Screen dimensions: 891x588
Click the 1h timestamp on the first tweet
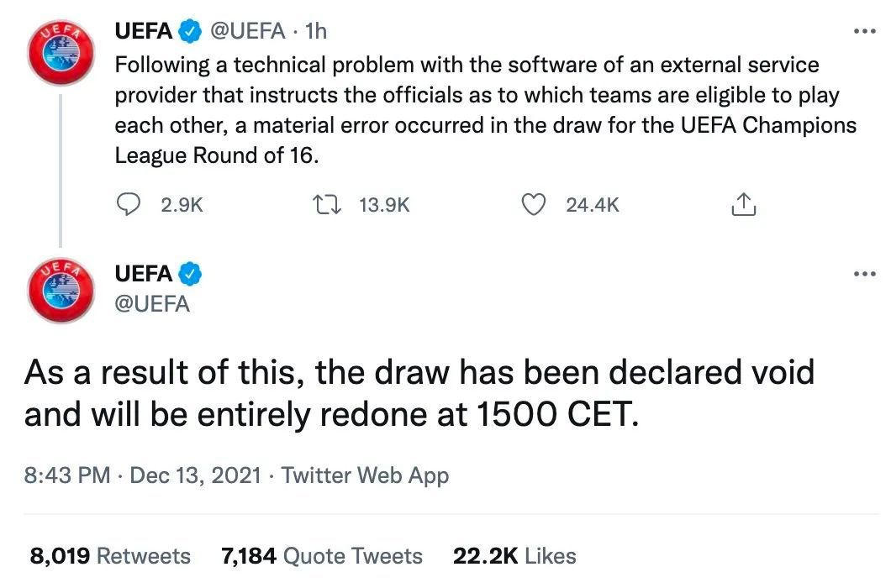point(316,32)
